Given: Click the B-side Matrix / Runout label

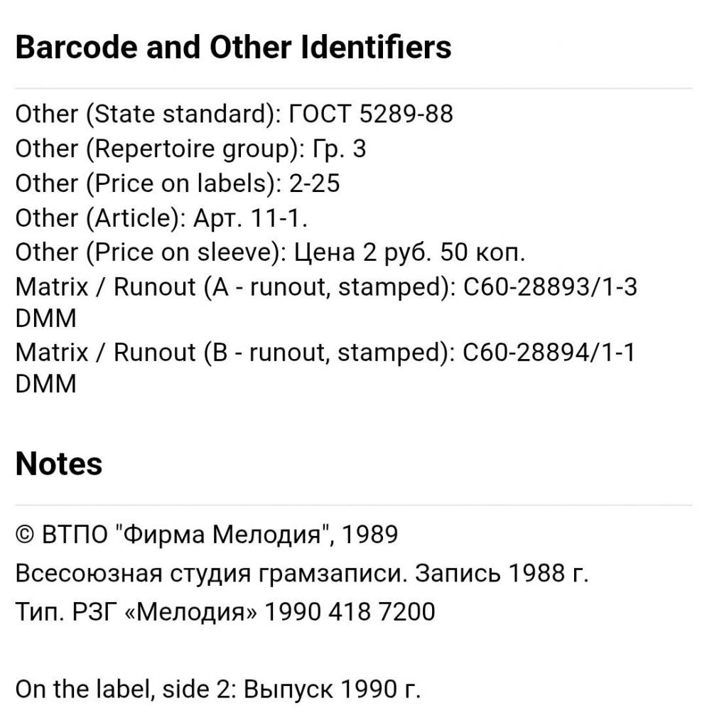Looking at the screenshot, I should click(x=234, y=352).
